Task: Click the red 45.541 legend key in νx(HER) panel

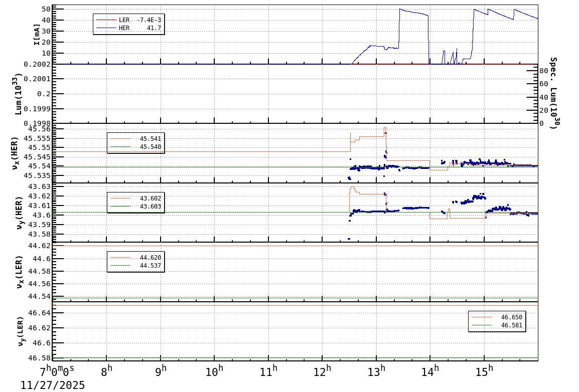Action: pos(120,138)
